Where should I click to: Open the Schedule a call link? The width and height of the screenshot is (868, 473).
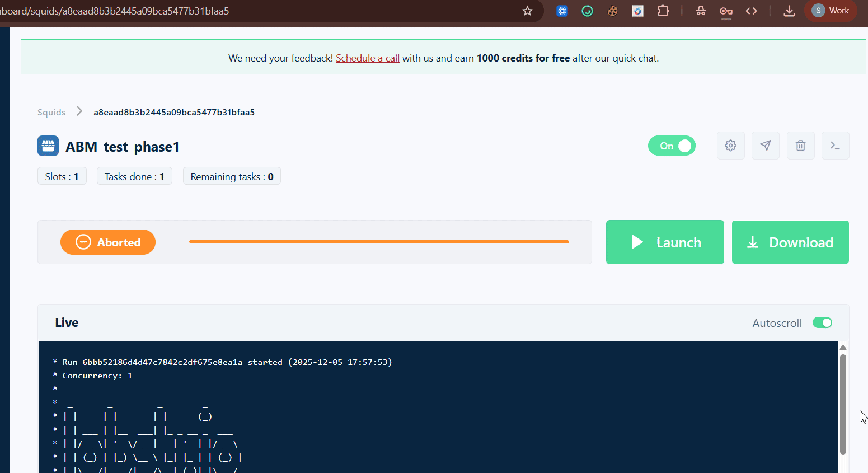pos(367,58)
